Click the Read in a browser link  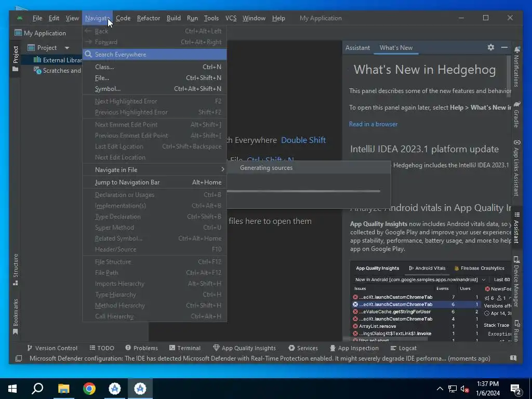tap(373, 124)
